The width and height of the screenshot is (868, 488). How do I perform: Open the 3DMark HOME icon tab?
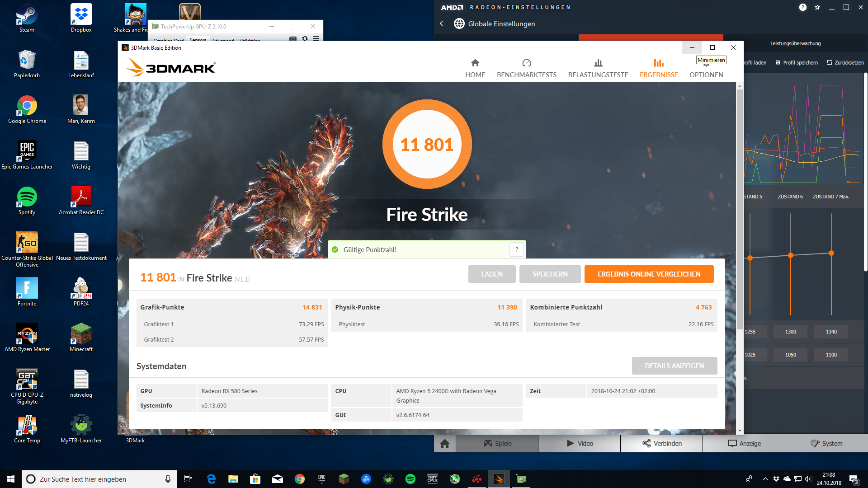(x=475, y=68)
